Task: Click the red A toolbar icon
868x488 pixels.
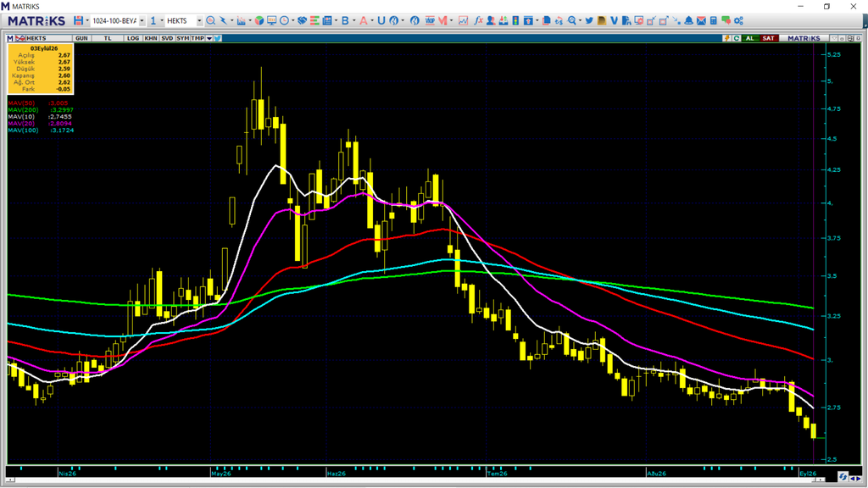Action: pos(363,20)
